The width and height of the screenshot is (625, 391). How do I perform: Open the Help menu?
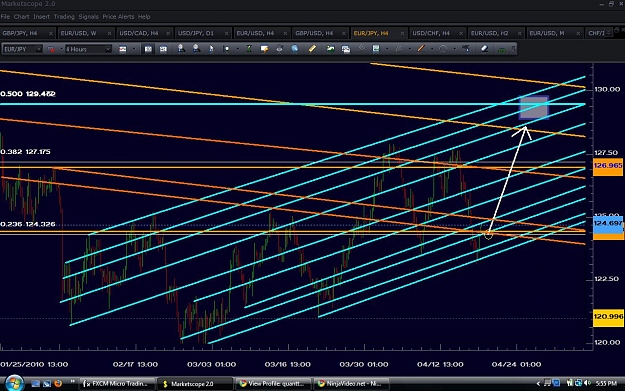[x=144, y=17]
